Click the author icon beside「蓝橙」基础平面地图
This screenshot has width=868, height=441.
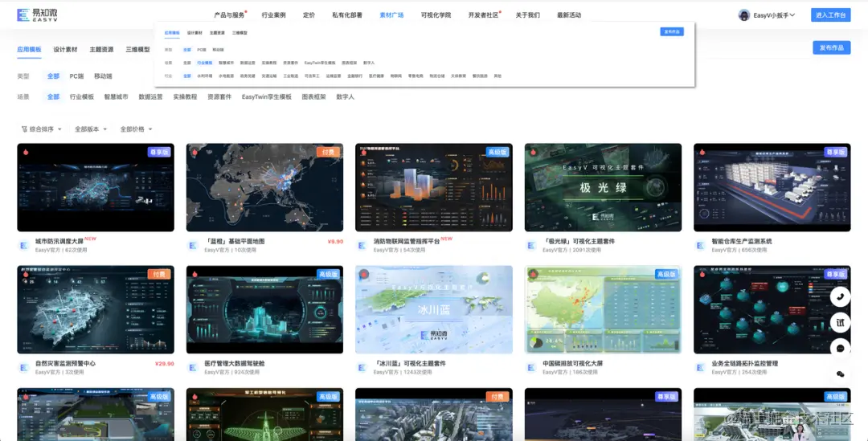(193, 245)
